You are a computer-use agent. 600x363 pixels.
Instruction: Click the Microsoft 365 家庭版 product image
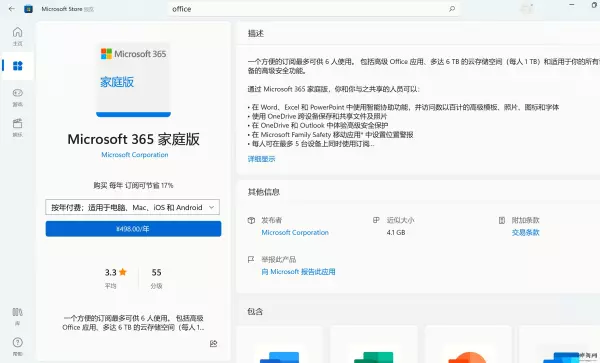(133, 79)
